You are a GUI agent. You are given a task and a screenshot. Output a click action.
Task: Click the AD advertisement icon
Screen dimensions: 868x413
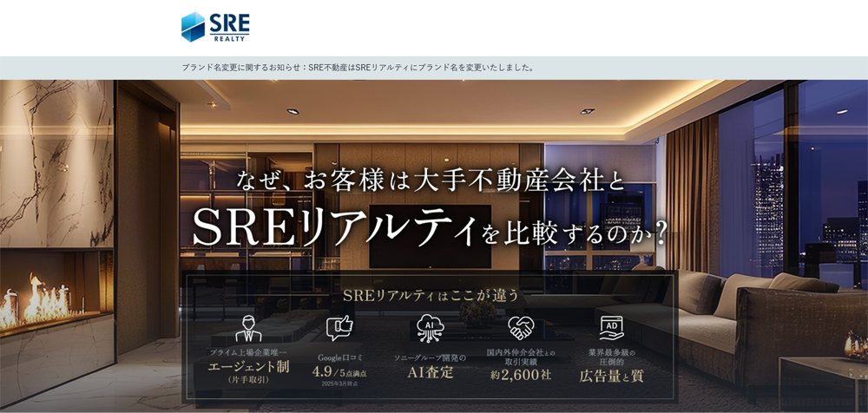coord(612,328)
